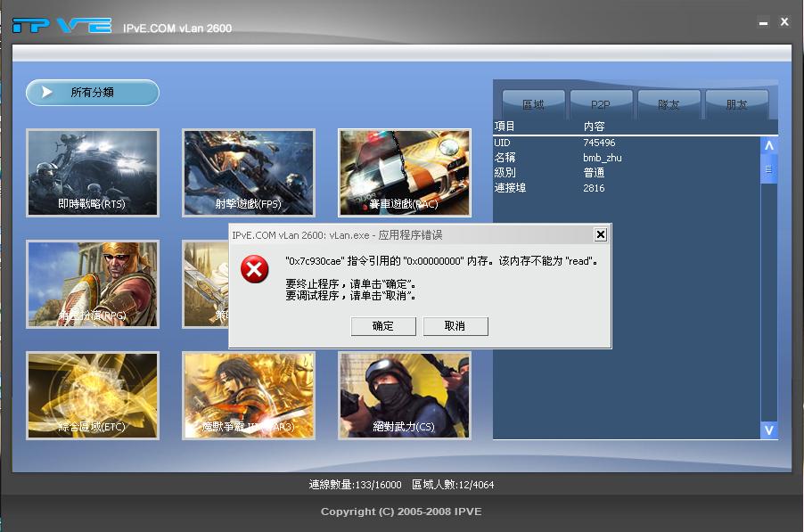Click the 級別 label in info list
The height and width of the screenshot is (532, 804).
(x=505, y=173)
